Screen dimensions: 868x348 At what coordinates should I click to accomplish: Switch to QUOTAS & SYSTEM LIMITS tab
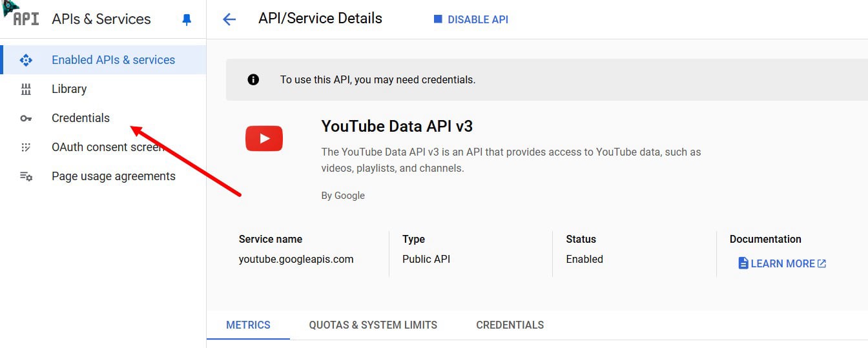click(373, 325)
